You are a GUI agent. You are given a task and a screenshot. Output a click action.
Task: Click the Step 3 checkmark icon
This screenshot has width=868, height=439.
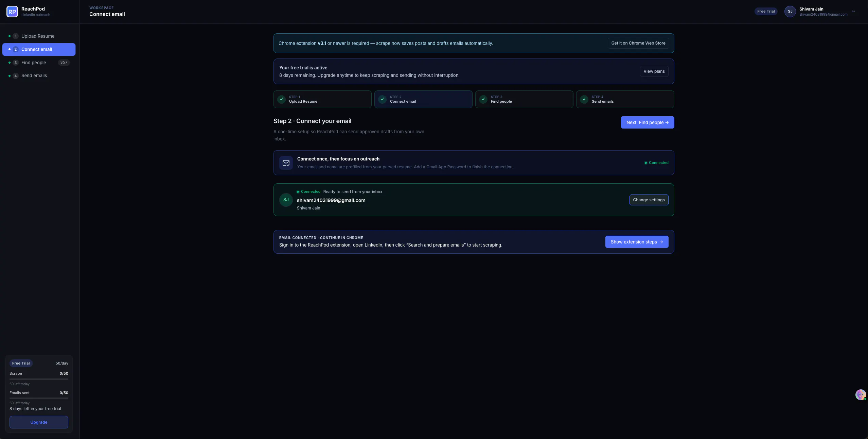[483, 99]
